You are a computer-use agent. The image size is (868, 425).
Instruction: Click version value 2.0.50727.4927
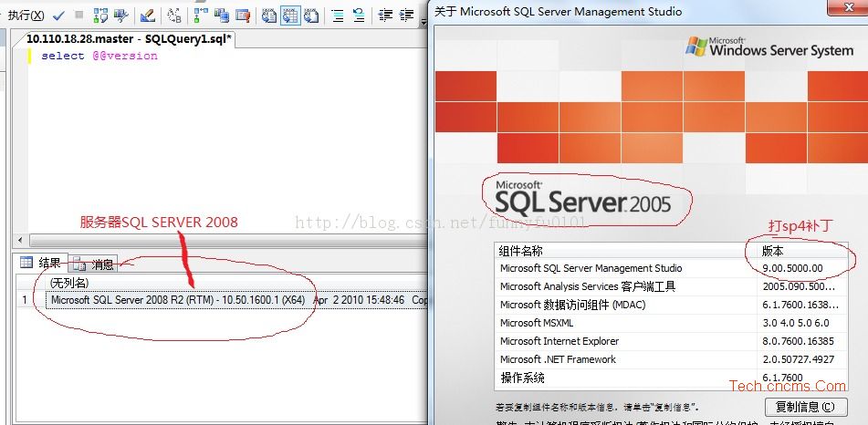[798, 359]
